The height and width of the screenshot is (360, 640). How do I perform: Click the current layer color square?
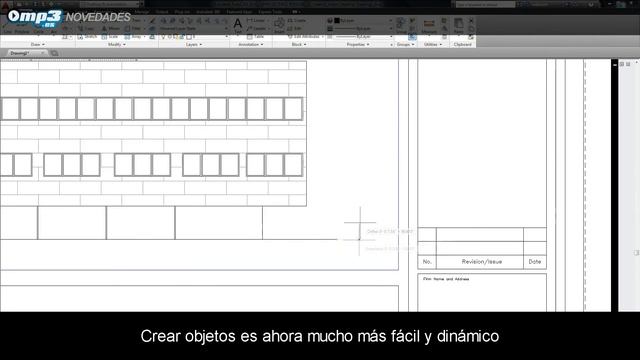click(189, 37)
